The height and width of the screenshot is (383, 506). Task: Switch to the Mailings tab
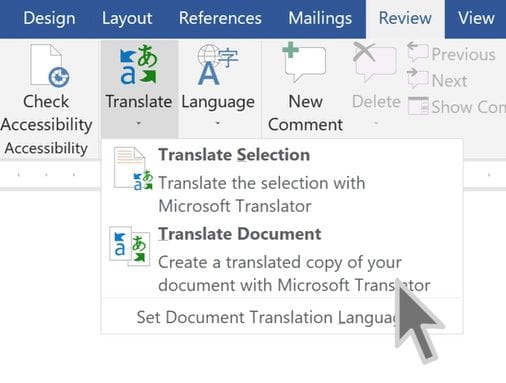tap(320, 18)
